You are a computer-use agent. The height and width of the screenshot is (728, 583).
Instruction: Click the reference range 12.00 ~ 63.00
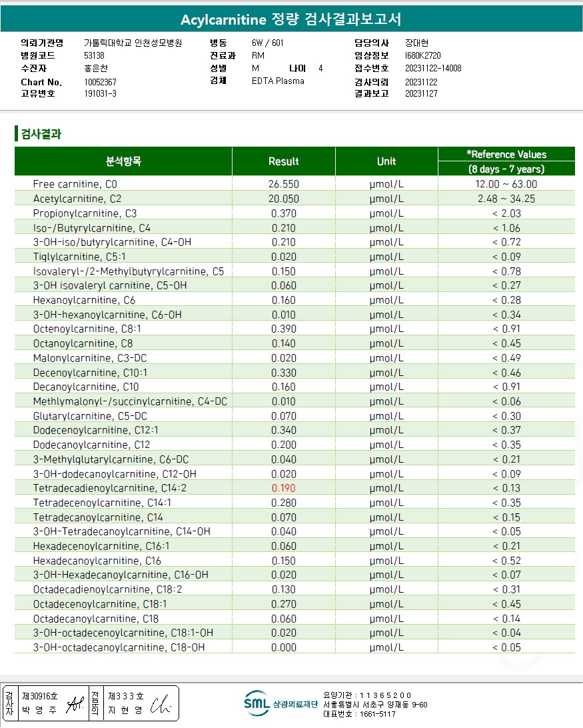pos(506,184)
